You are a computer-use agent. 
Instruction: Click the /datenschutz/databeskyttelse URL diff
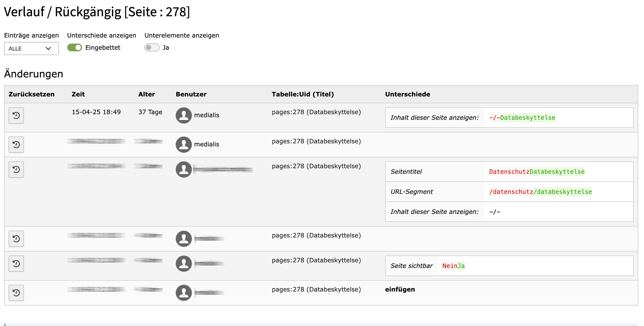[540, 192]
